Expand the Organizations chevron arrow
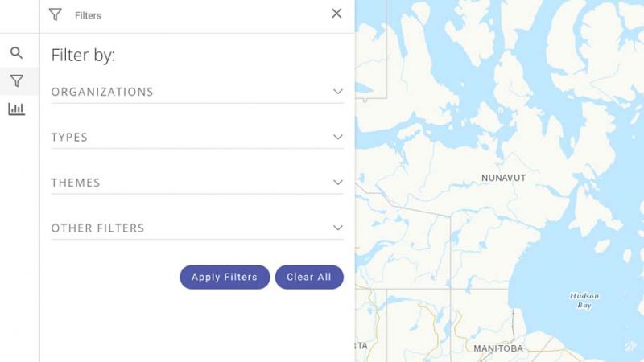Screen dimensions: 644x362 338,92
